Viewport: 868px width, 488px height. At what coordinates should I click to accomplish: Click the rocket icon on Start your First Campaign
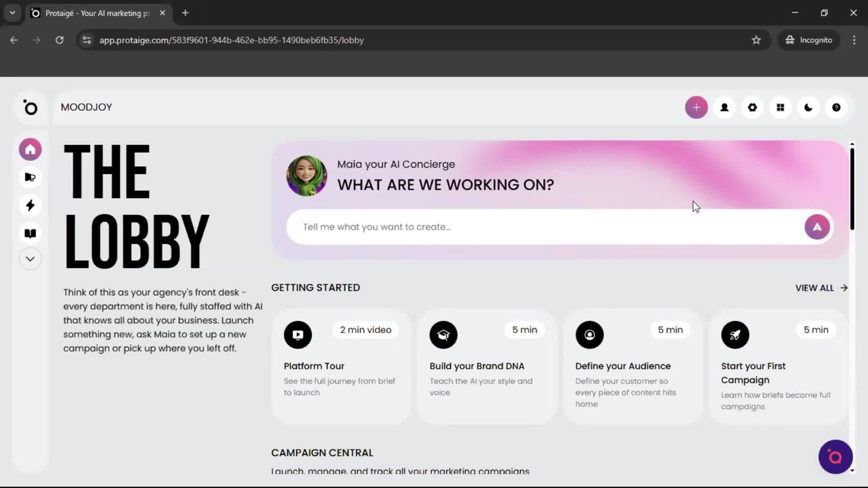(735, 335)
